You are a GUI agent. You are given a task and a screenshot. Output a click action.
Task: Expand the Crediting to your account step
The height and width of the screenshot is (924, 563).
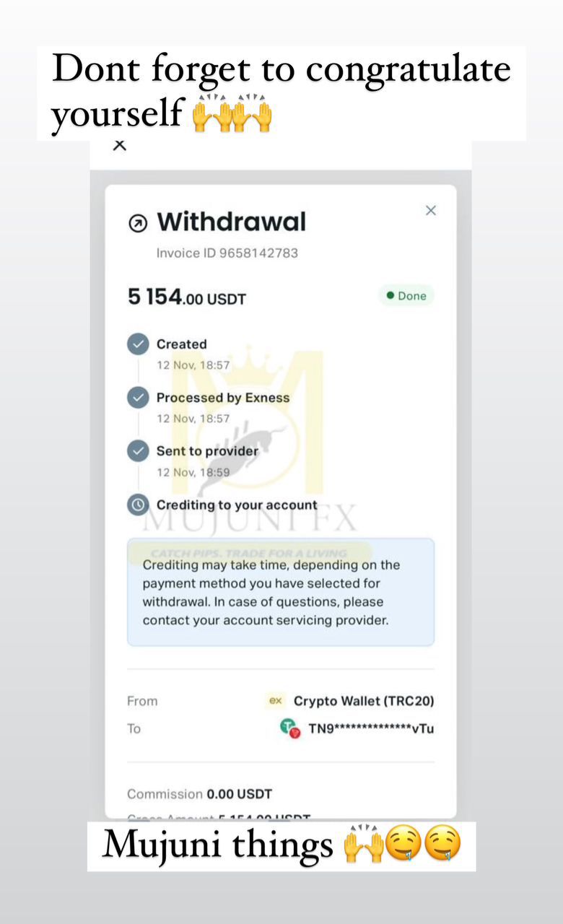click(236, 505)
